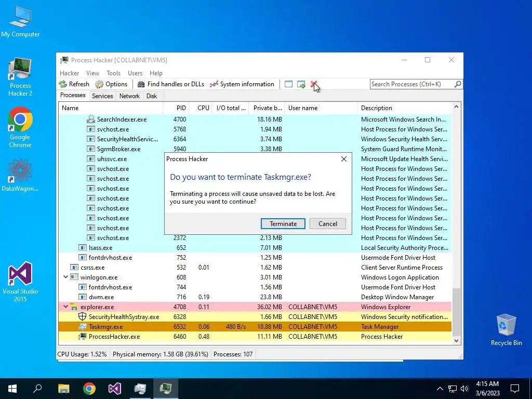Close the terminate confirmation dialog

coord(344,159)
